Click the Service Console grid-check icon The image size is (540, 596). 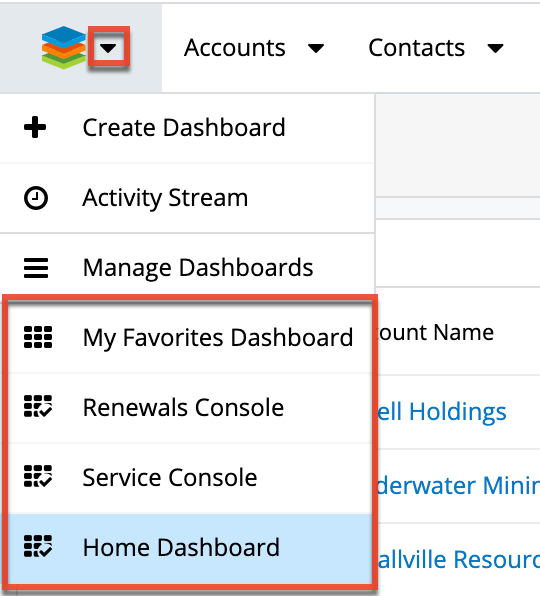[38, 476]
